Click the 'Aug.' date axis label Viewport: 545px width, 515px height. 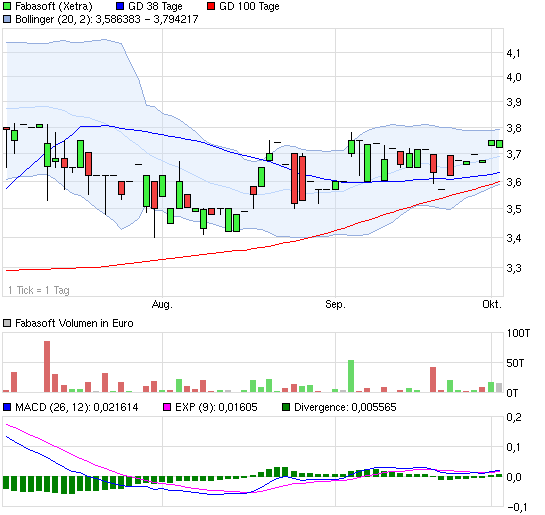162,305
